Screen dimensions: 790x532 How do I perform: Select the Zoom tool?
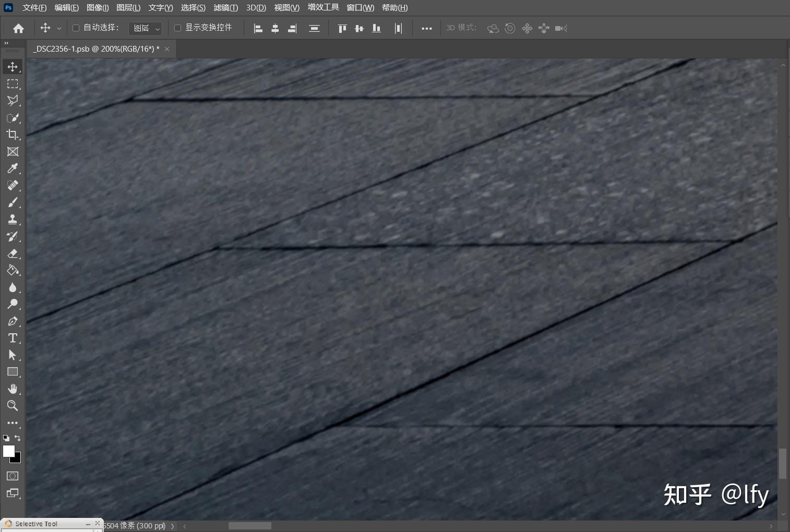[x=13, y=406]
